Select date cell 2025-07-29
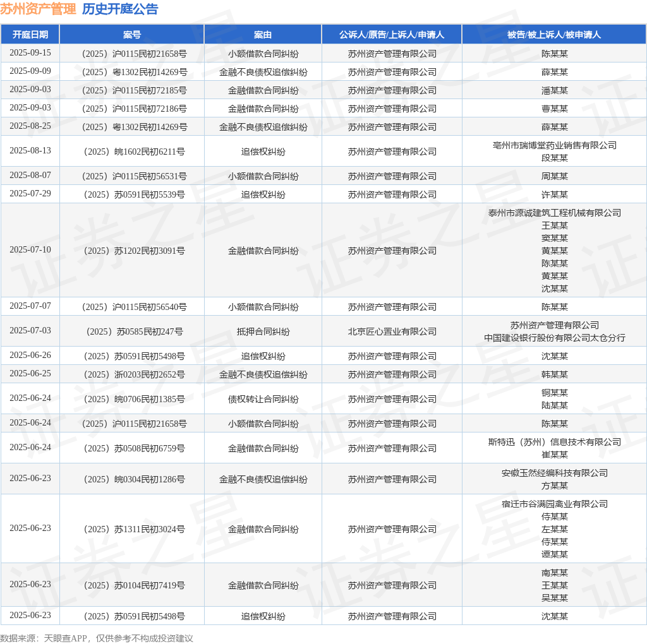 point(30,193)
